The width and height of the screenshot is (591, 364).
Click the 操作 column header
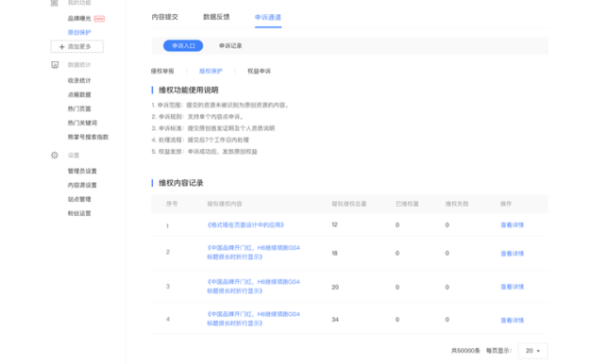(506, 204)
